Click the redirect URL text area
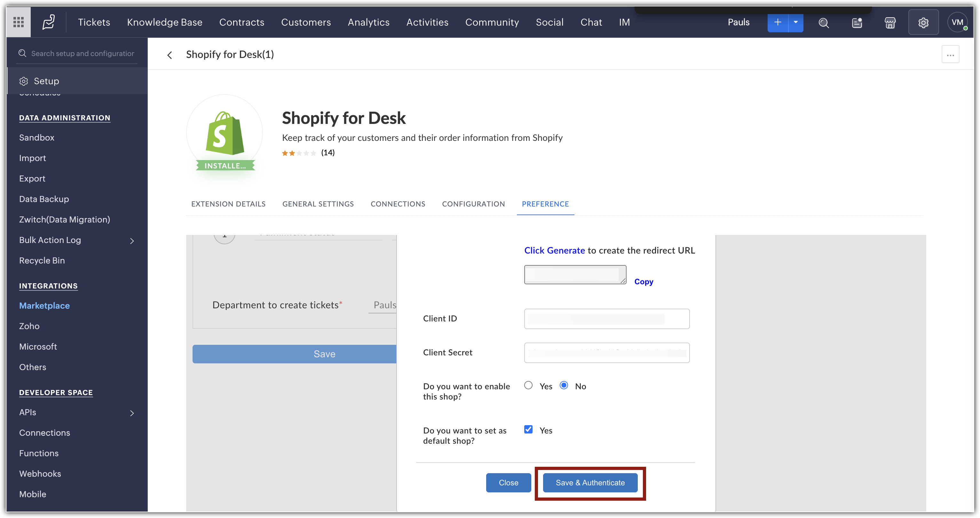The width and height of the screenshot is (980, 518). coord(575,275)
